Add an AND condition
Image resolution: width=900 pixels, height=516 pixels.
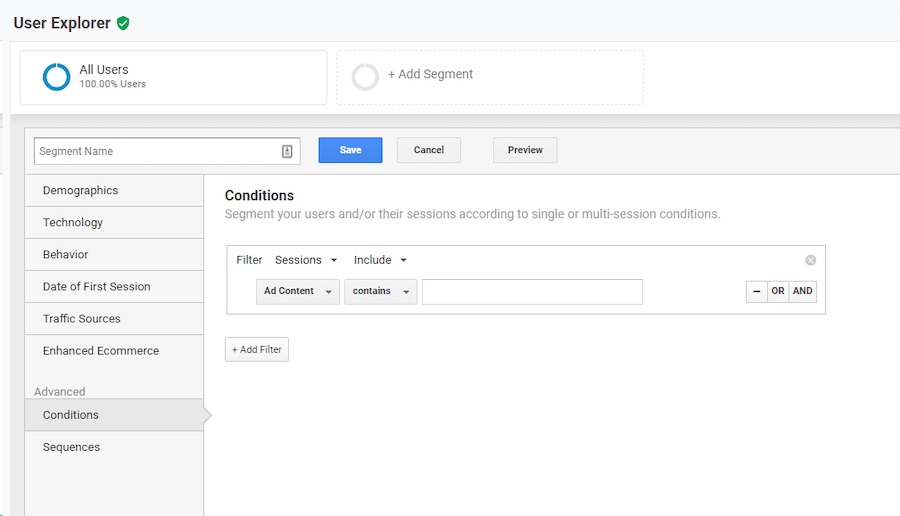[x=802, y=291]
